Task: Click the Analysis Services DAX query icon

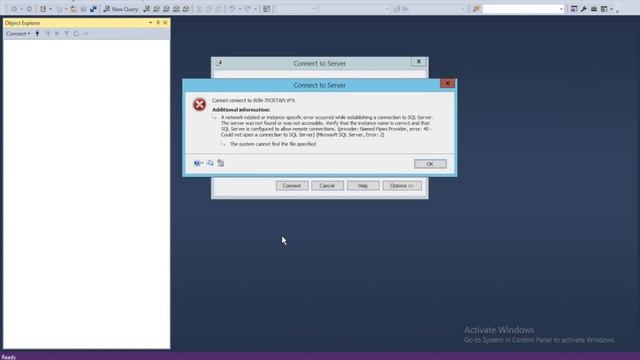Action: [x=186, y=9]
